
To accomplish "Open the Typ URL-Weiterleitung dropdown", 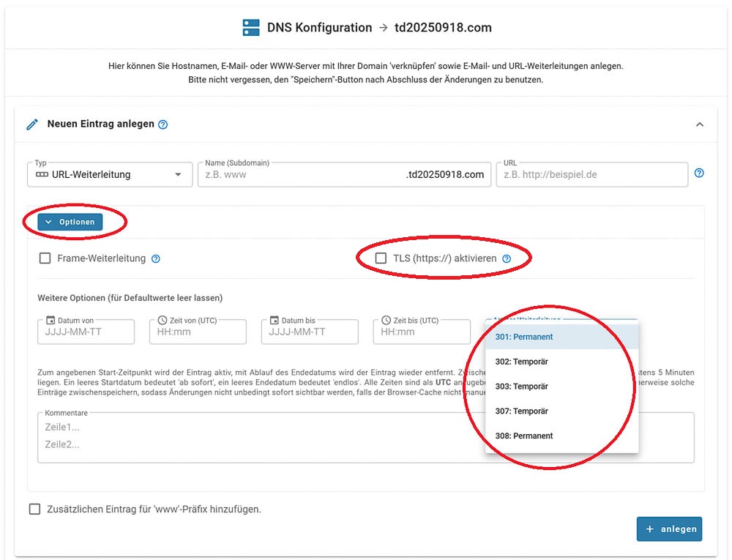I will [108, 175].
